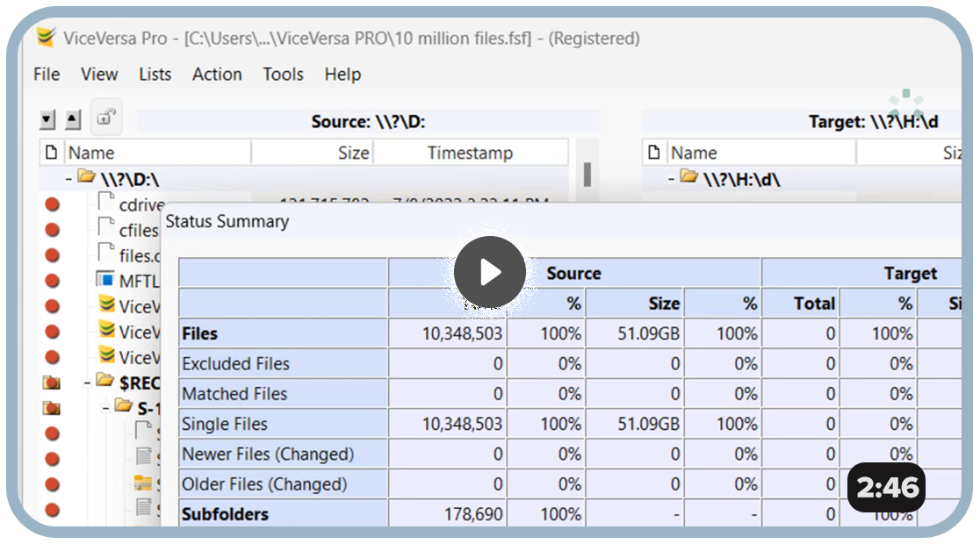Open the File menu
Screen dimensions: 980x544
pos(47,75)
